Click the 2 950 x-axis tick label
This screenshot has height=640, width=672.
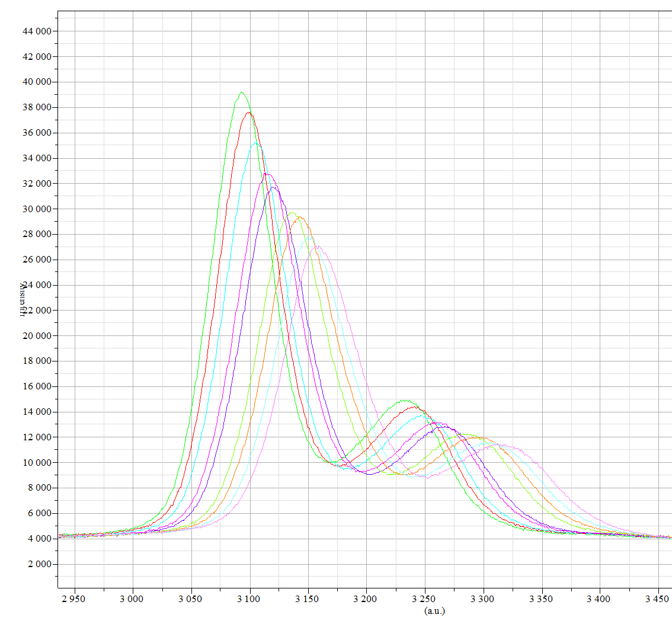[74, 599]
